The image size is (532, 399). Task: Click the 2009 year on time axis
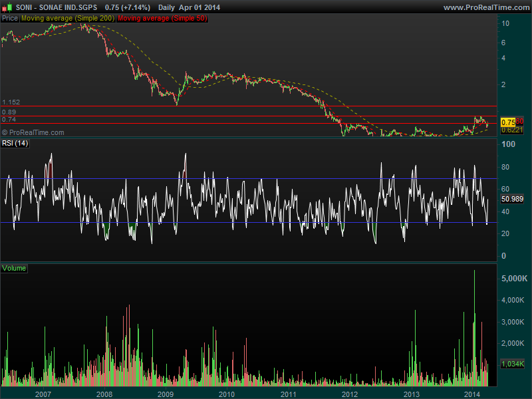click(166, 394)
